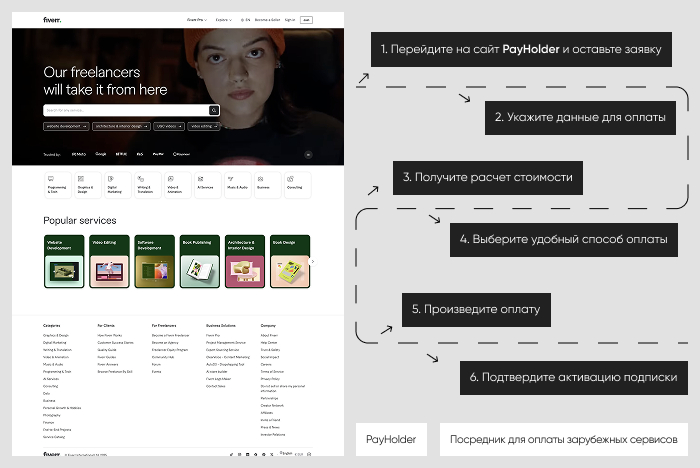Open the footer Photography link
The height and width of the screenshot is (468, 700).
[51, 415]
